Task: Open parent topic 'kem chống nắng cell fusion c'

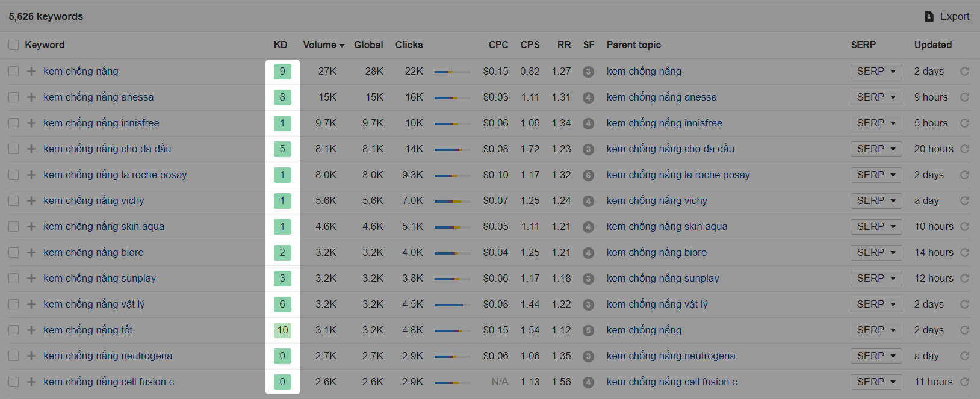Action: (672, 382)
